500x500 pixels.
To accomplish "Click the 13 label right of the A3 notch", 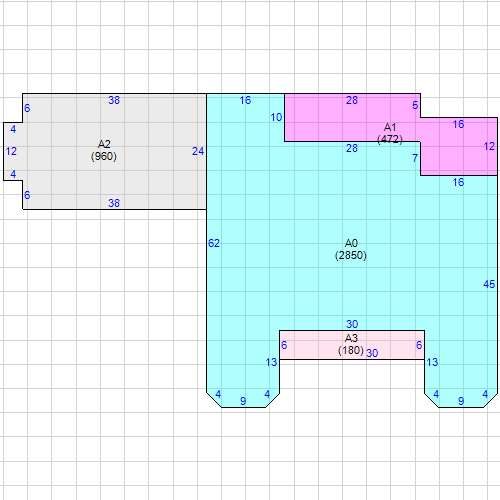I will pyautogui.click(x=432, y=362).
